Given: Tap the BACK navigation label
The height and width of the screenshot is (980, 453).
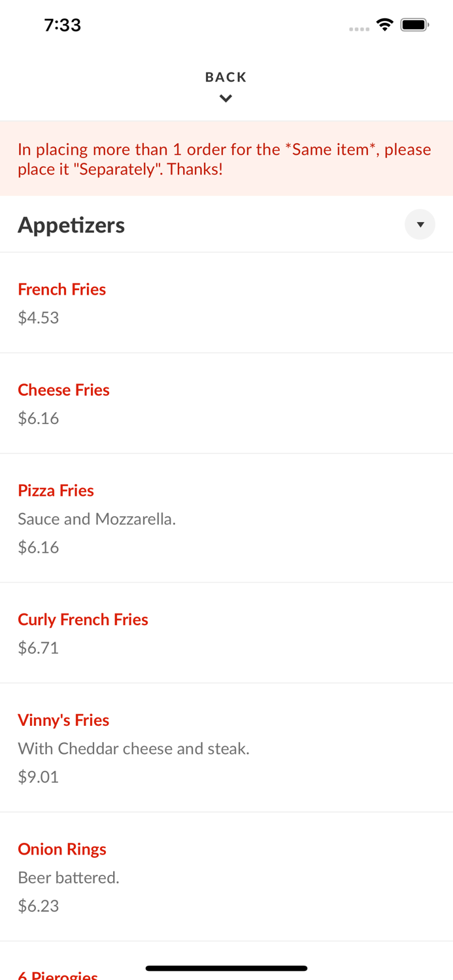Looking at the screenshot, I should tap(226, 76).
